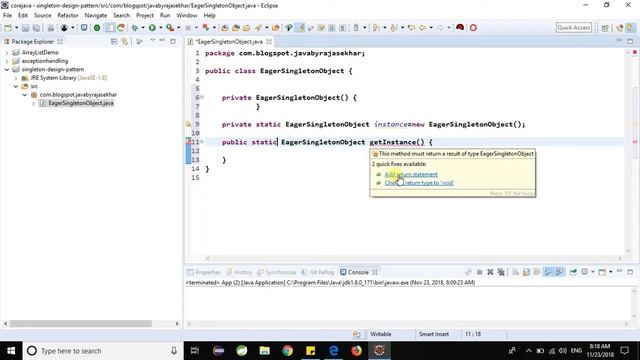Click the editor horizontal scrollbar

click(413, 258)
